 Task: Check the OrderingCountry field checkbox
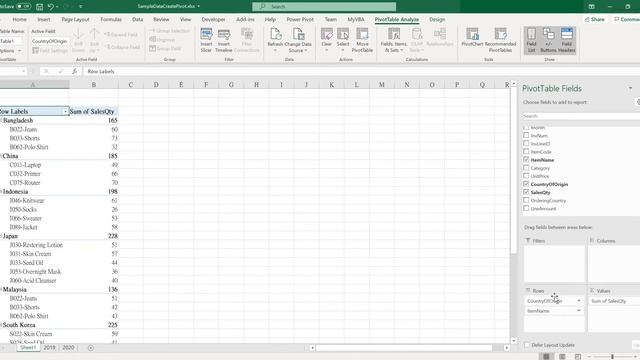[526, 200]
